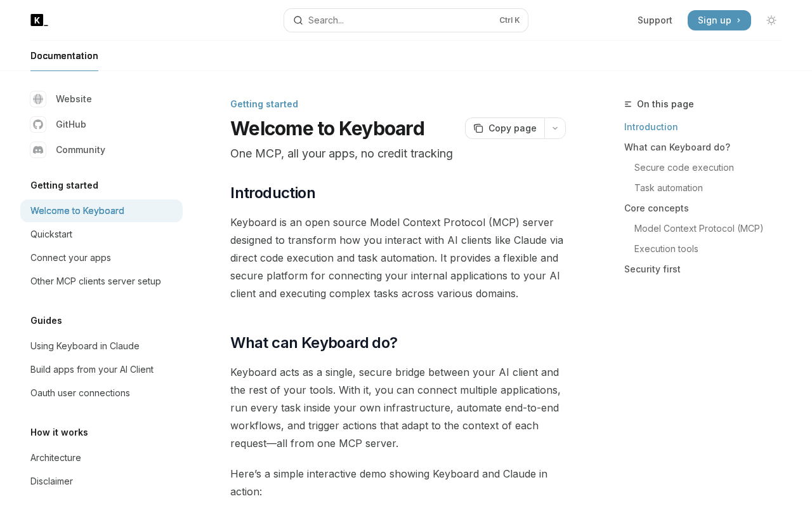Toggle light/dark theme with sun icon
812x508 pixels.
(x=771, y=20)
